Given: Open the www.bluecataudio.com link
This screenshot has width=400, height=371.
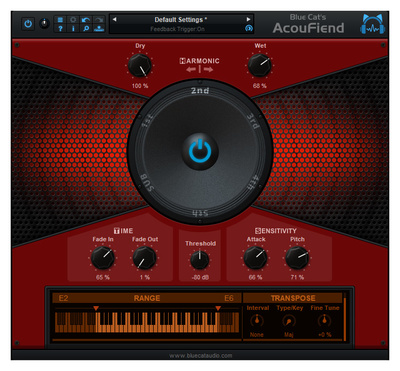Looking at the screenshot, I should (x=201, y=356).
